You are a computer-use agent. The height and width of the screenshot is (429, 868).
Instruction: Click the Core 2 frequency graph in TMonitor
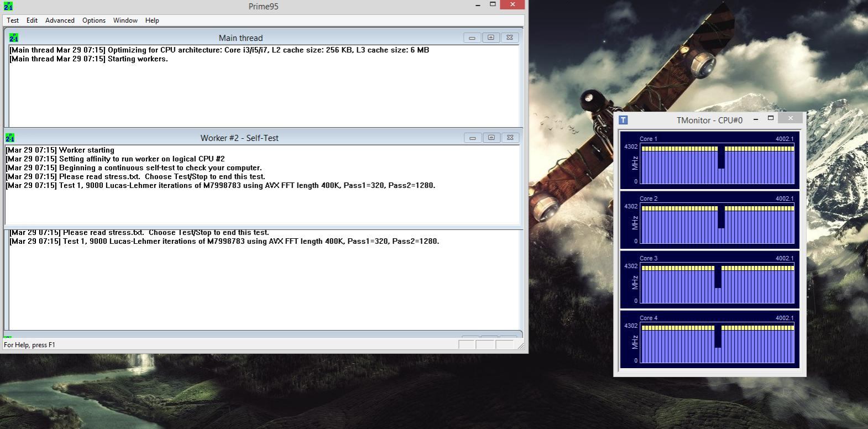718,223
